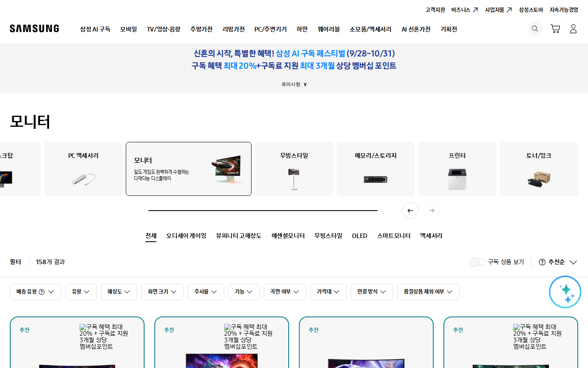
Task: Open the 가격대 filter dropdown
Action: point(328,292)
